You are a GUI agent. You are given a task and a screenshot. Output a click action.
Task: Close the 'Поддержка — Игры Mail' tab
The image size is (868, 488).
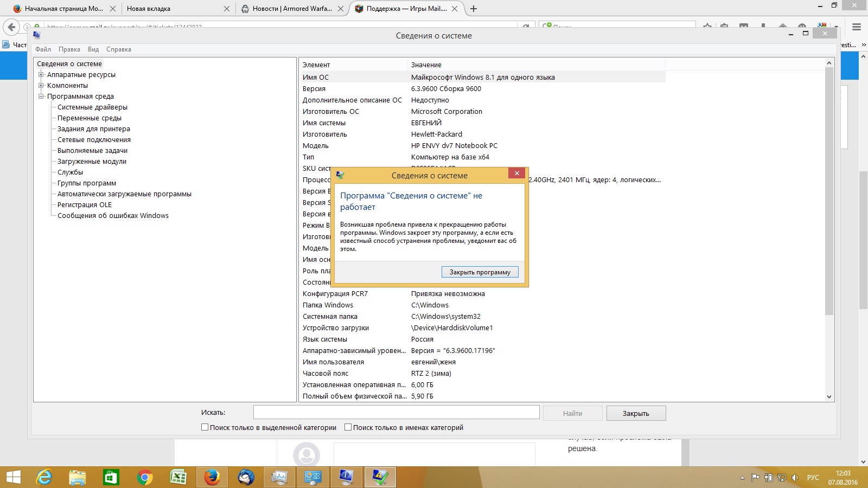point(455,9)
